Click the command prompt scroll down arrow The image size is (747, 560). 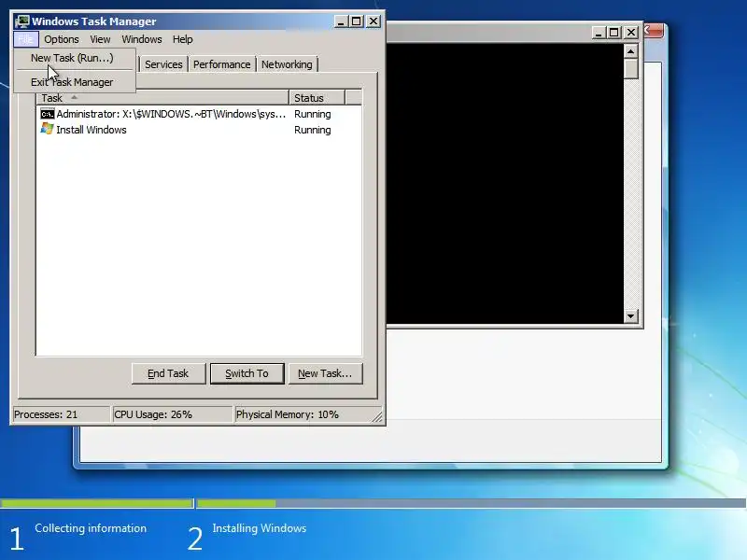[x=631, y=315]
